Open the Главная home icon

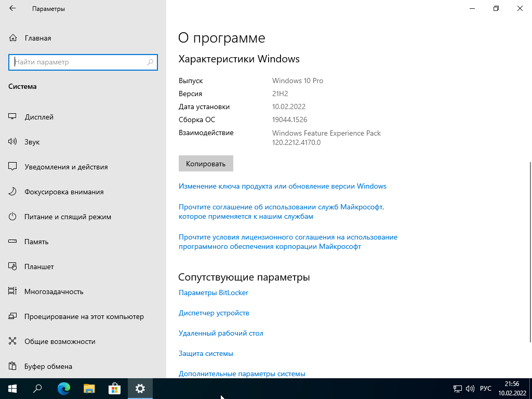(13, 38)
